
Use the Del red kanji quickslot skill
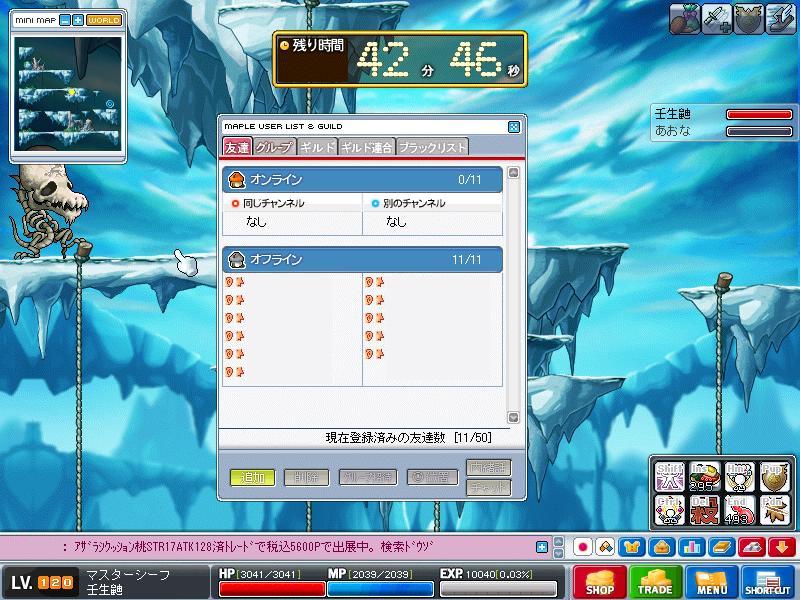704,510
